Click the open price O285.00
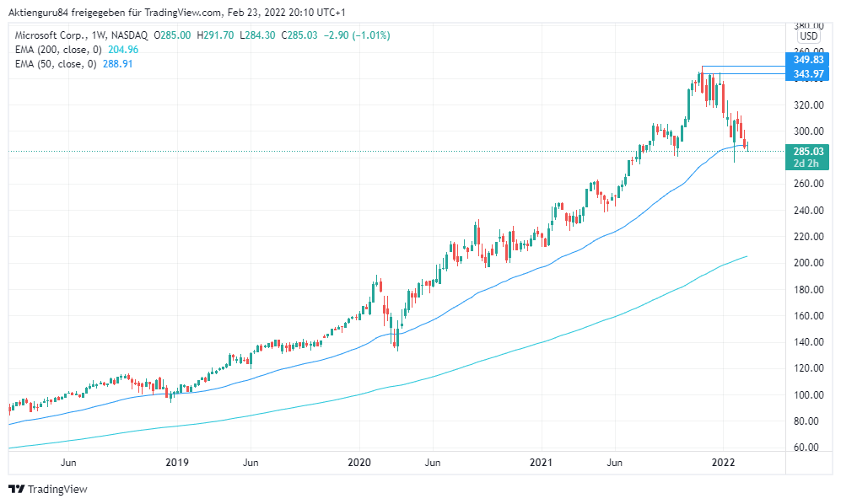 pyautogui.click(x=172, y=35)
